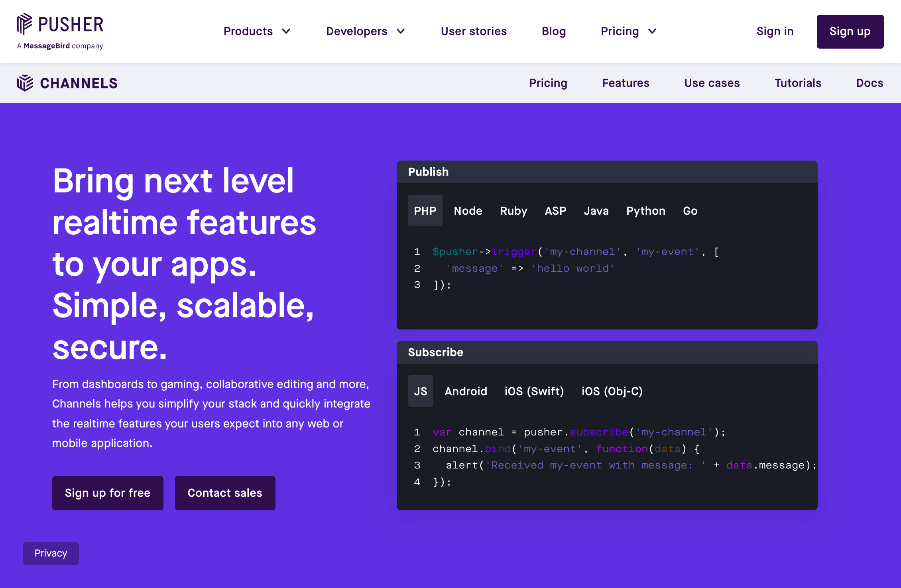The width and height of the screenshot is (901, 588).
Task: Open the Developers dropdown
Action: point(365,31)
